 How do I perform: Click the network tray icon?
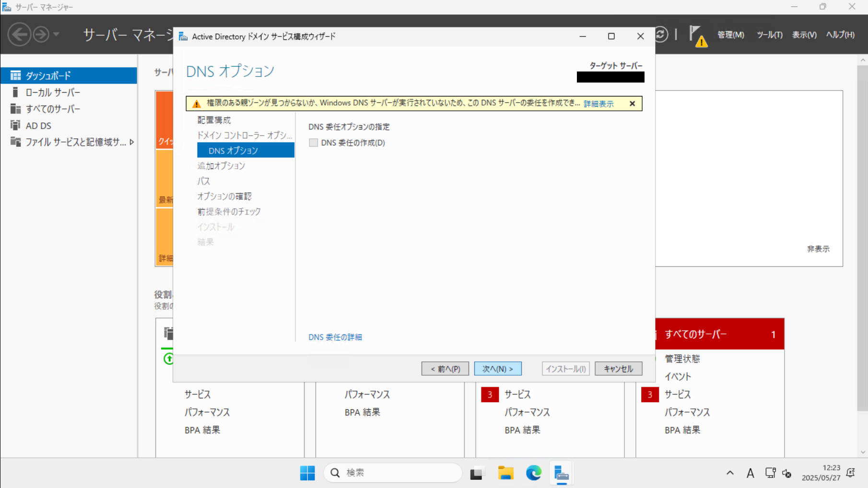pos(770,473)
